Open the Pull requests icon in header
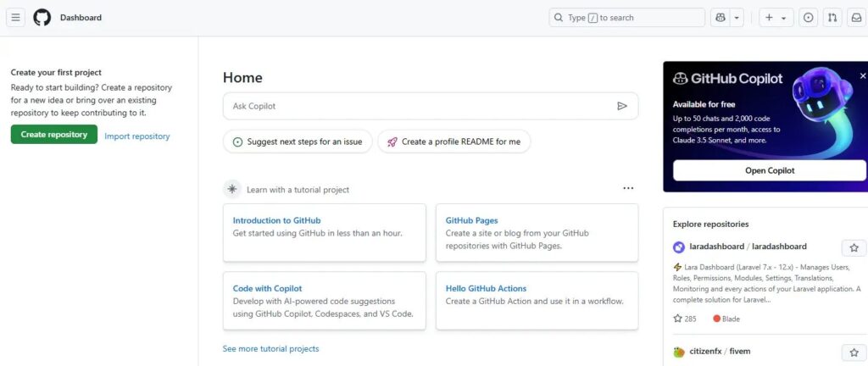This screenshot has height=366, width=868. tap(832, 18)
